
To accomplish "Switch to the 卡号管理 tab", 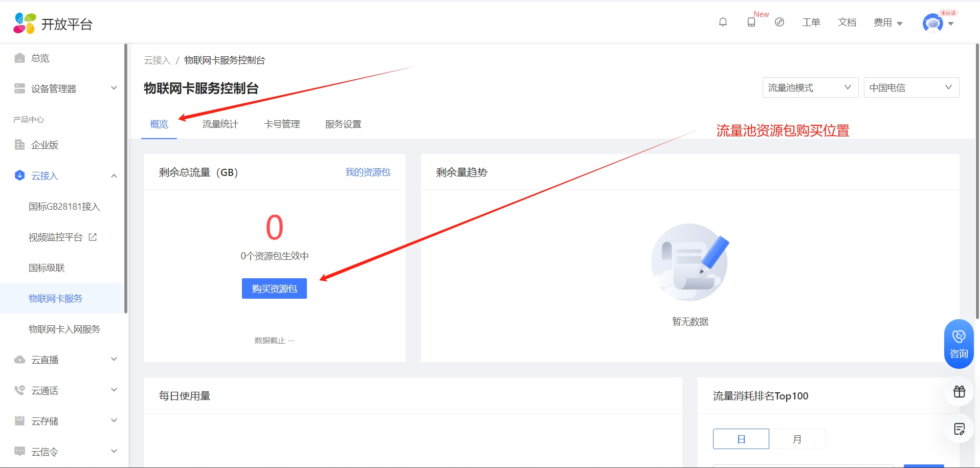I will point(282,124).
